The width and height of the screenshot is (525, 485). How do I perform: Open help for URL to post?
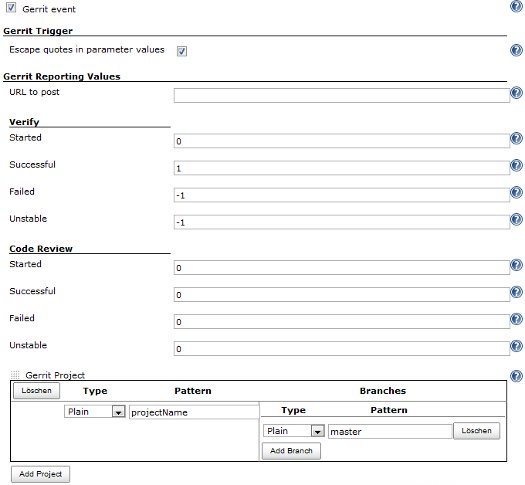pyautogui.click(x=516, y=93)
